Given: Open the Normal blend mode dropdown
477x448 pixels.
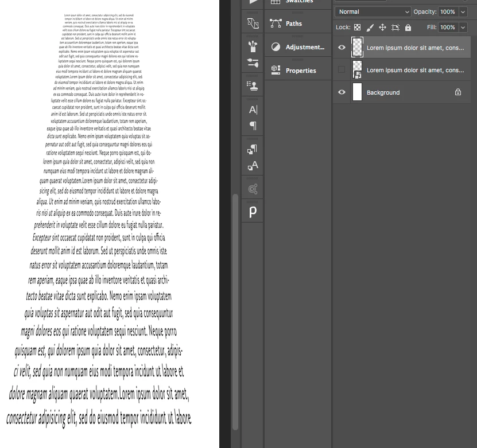Looking at the screenshot, I should click(373, 12).
